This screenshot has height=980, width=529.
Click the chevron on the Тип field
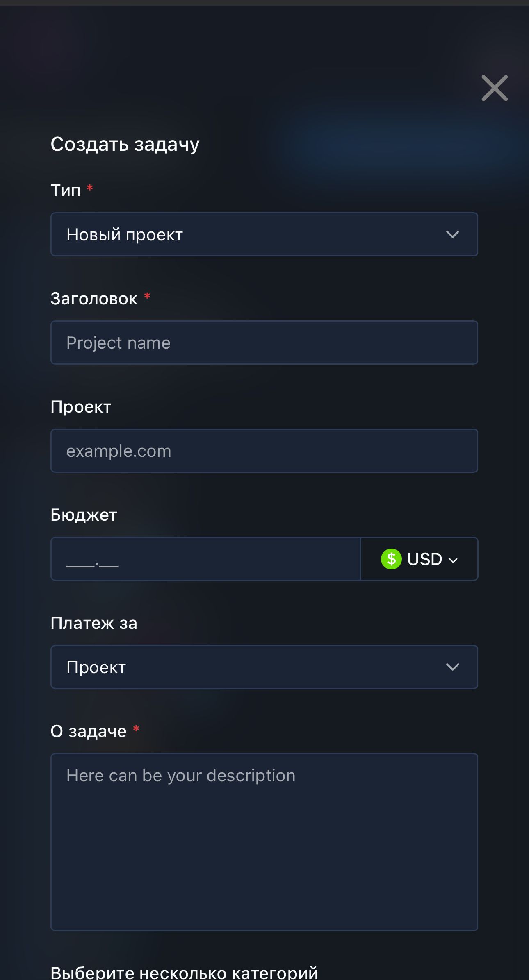453,234
